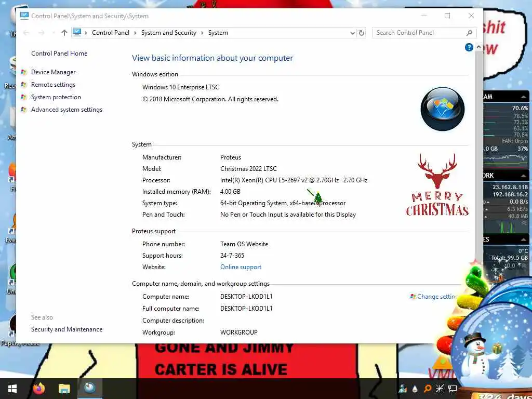Select System breadcrumb item
Viewport: 532px width, 399px height.
click(x=218, y=33)
